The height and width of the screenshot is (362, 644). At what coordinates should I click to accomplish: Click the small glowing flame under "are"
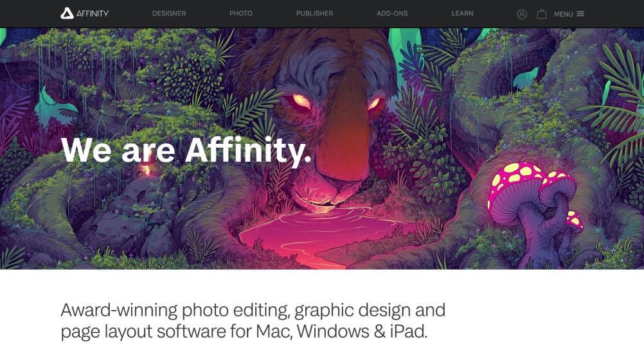[145, 170]
